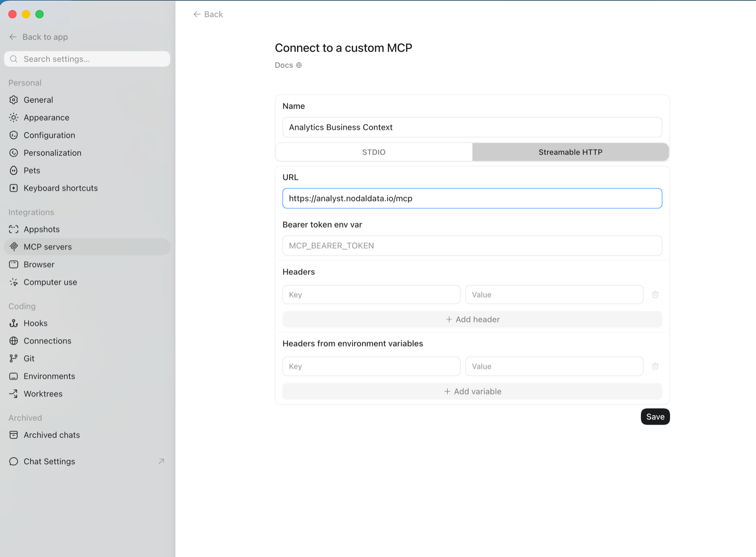This screenshot has width=756, height=557.
Task: Click the Connections globe icon
Action: (x=14, y=341)
